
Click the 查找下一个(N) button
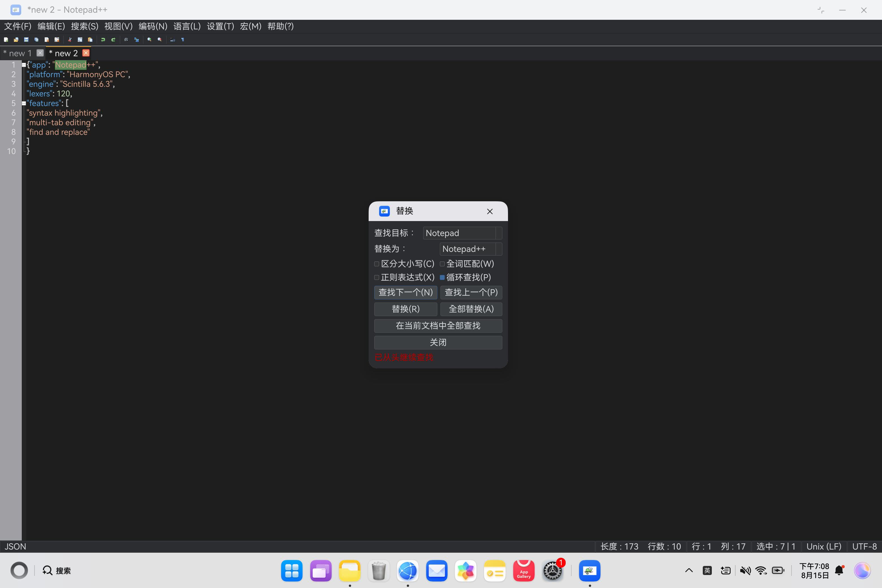(x=405, y=293)
